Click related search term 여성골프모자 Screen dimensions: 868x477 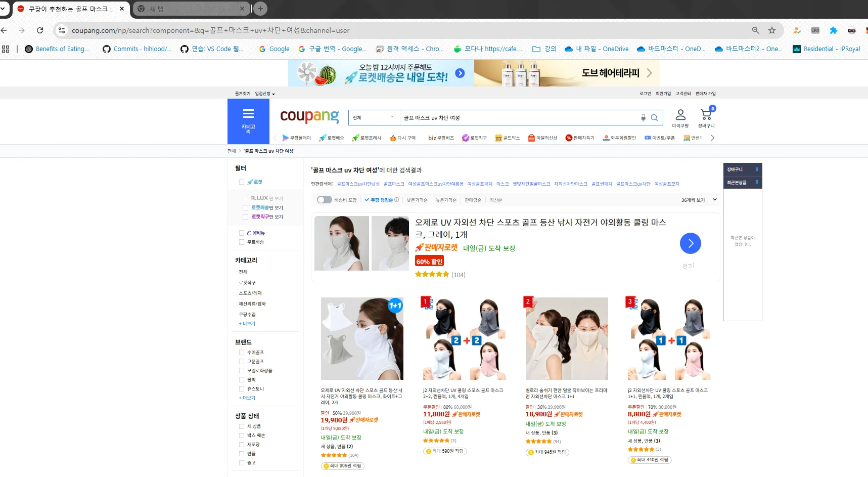pos(666,184)
